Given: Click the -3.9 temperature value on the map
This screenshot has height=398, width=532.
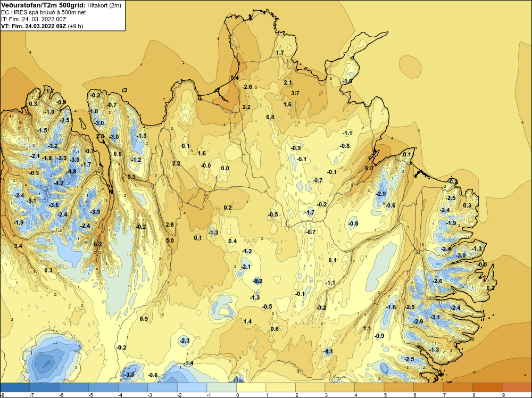Looking at the screenshot, I should click(x=95, y=212).
